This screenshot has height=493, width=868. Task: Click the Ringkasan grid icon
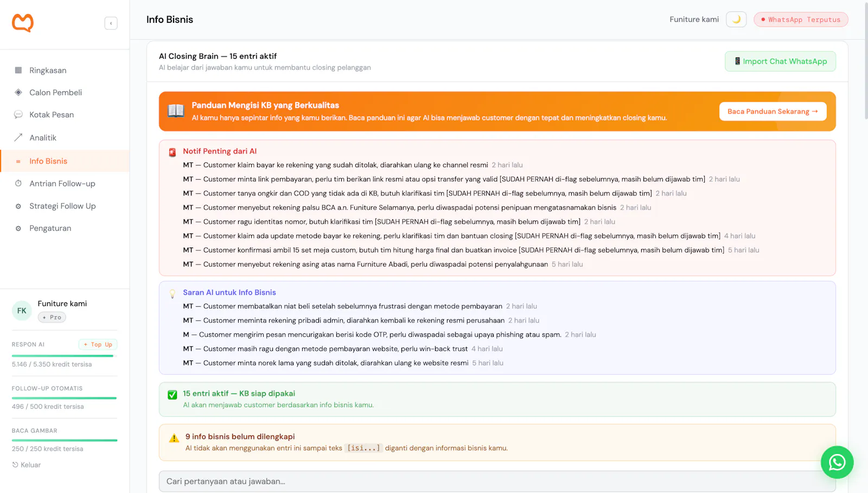[18, 71]
